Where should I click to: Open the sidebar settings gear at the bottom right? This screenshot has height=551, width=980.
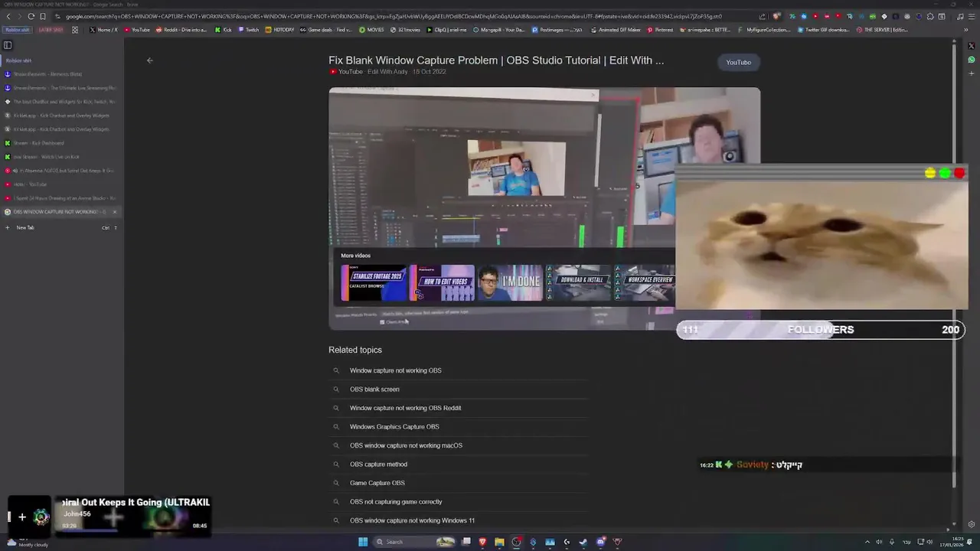972,524
